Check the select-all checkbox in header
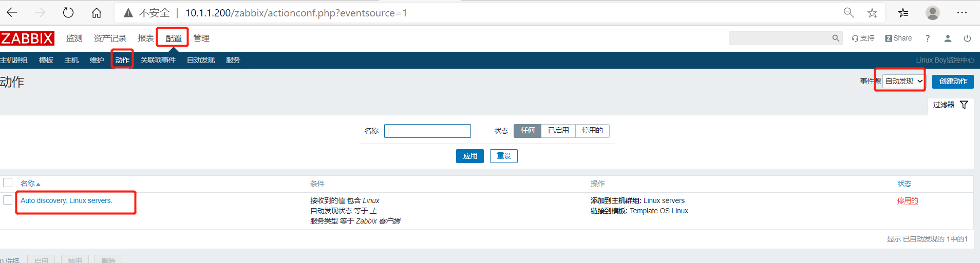 (x=8, y=183)
